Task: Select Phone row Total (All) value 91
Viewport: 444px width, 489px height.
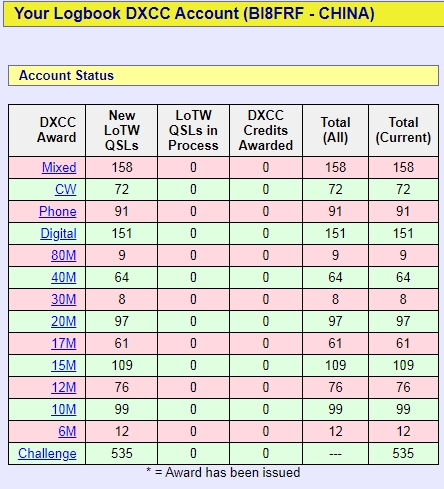Action: coord(335,211)
